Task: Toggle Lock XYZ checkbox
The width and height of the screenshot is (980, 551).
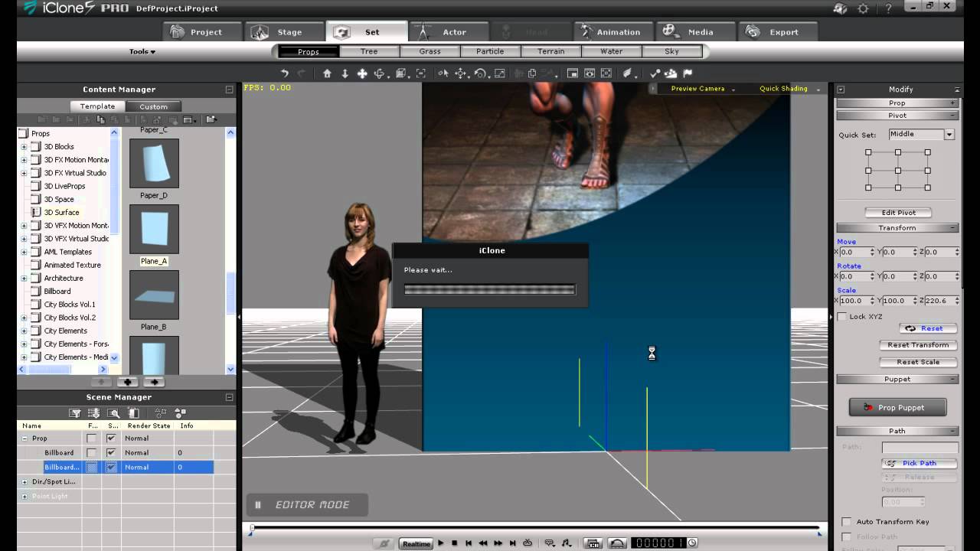Action: point(842,316)
